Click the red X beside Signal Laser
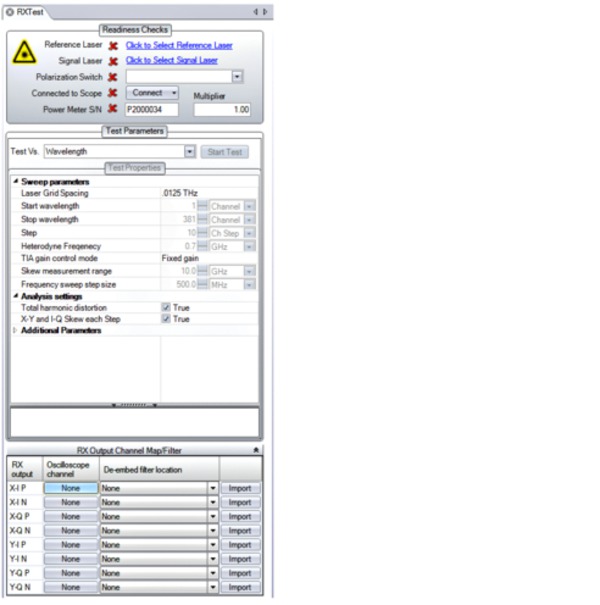The image size is (600, 605). pos(113,61)
